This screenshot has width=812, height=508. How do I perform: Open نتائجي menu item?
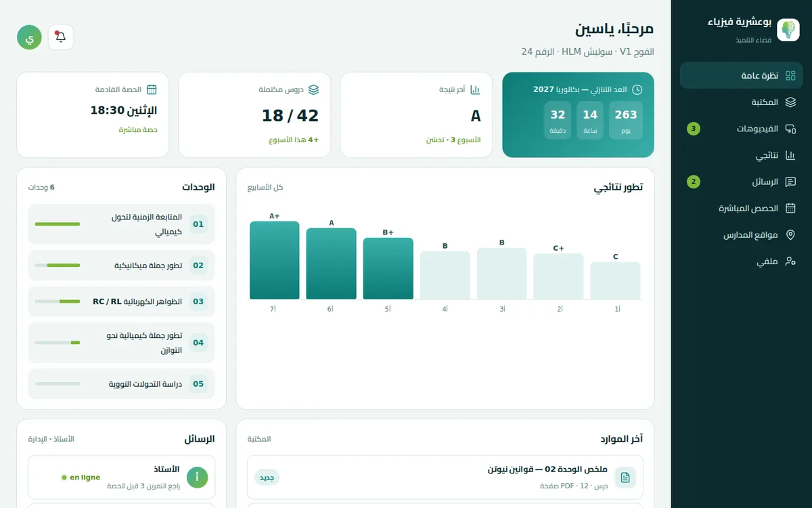coord(741,155)
